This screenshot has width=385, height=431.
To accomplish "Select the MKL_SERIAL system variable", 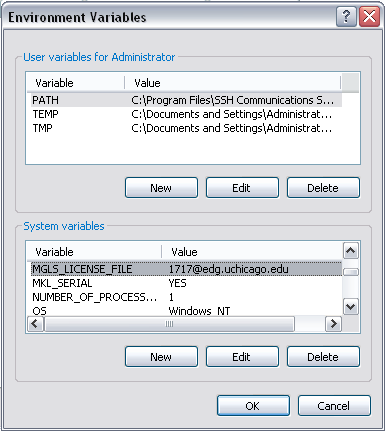I will point(62,283).
